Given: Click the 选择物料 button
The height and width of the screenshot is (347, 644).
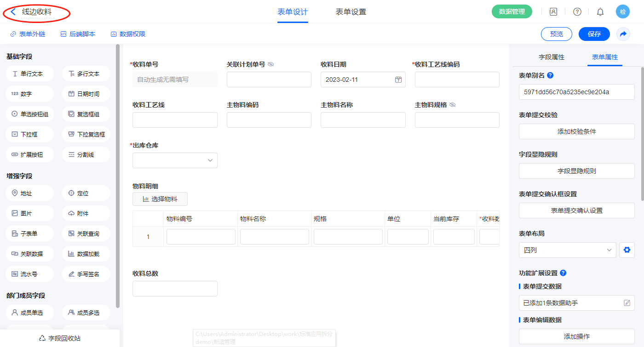Looking at the screenshot, I should [x=160, y=199].
